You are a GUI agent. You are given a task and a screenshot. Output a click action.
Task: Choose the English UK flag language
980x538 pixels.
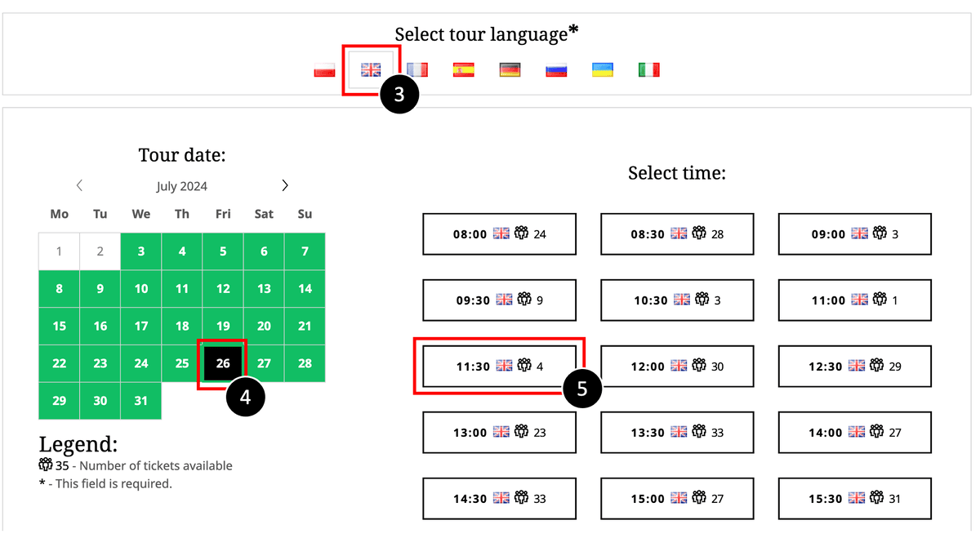371,70
